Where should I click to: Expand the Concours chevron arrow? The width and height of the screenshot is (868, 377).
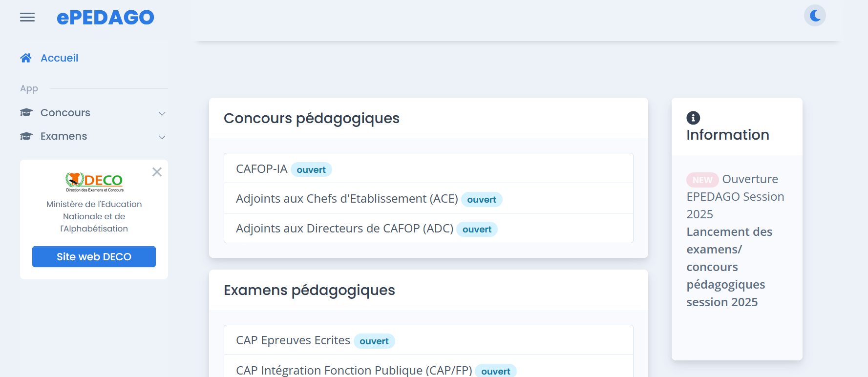(x=162, y=114)
